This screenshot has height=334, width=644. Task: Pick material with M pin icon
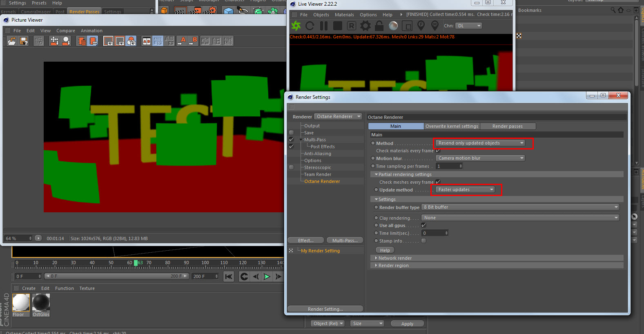click(x=435, y=26)
